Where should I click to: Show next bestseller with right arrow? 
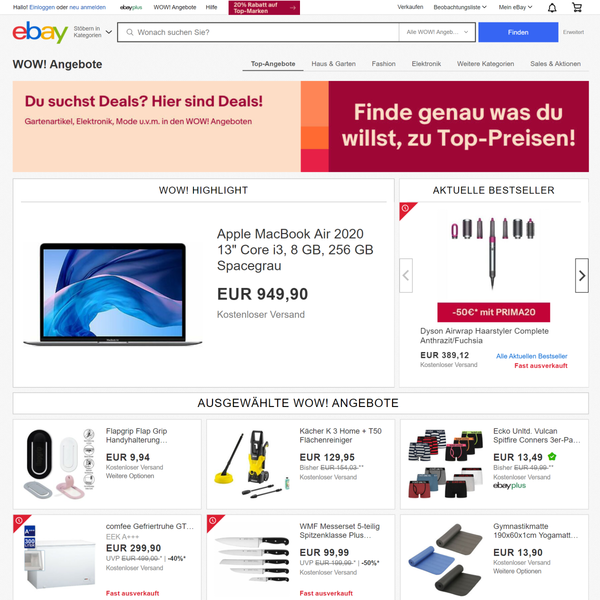(582, 276)
